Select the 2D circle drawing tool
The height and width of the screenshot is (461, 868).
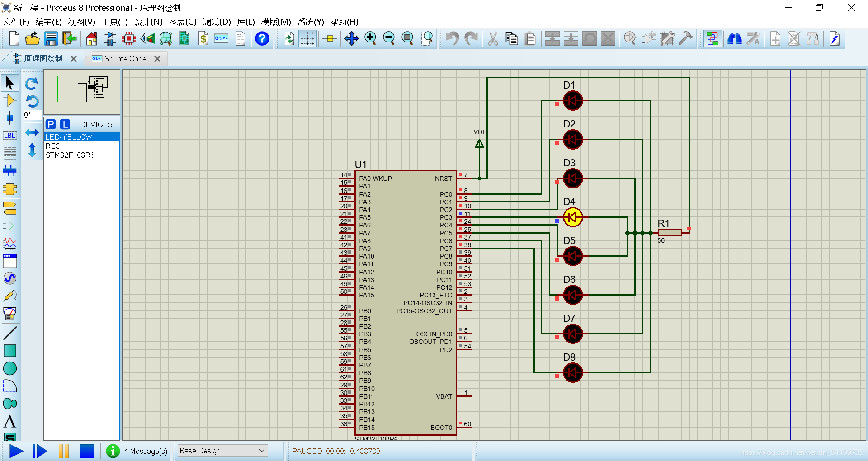click(x=9, y=368)
